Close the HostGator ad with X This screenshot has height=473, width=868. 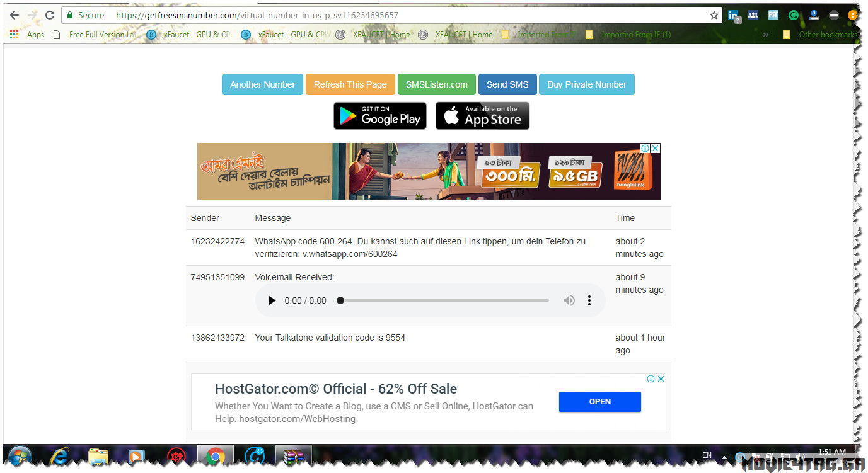pos(661,379)
